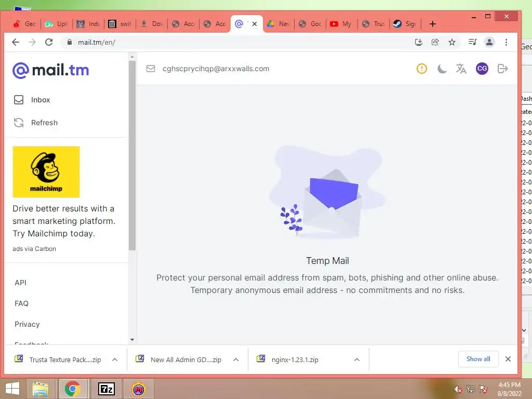Viewport: 532px width, 399px height.
Task: Switch to the Inde tab
Action: tap(88, 24)
